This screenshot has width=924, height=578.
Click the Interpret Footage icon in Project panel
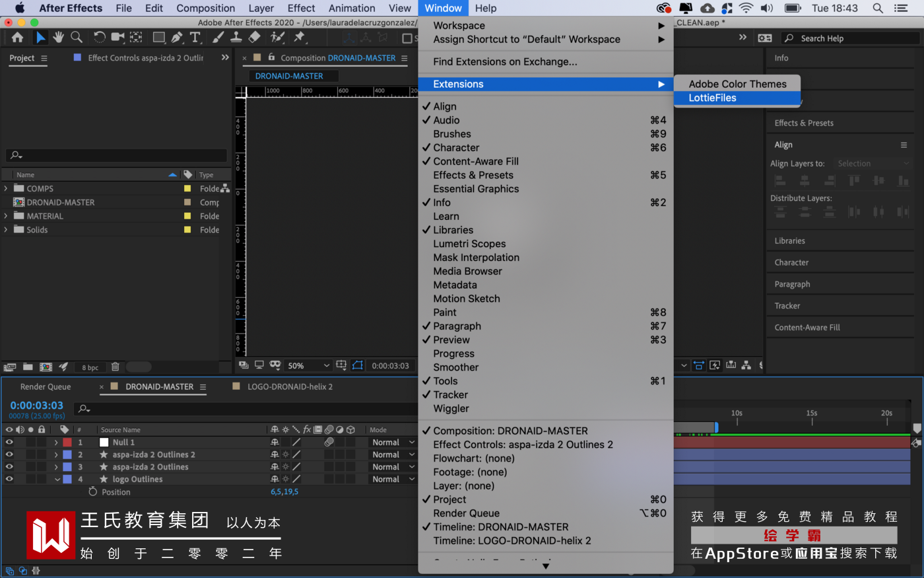point(10,367)
